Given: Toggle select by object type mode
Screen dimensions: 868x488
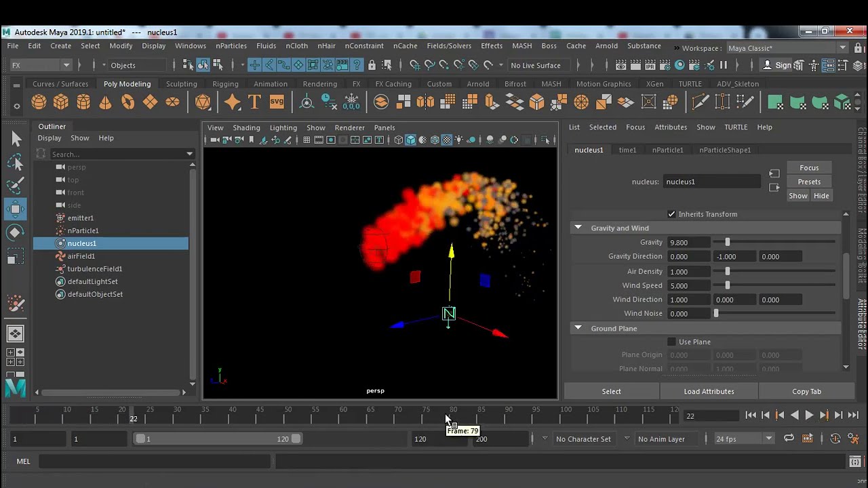Looking at the screenshot, I should pos(203,65).
